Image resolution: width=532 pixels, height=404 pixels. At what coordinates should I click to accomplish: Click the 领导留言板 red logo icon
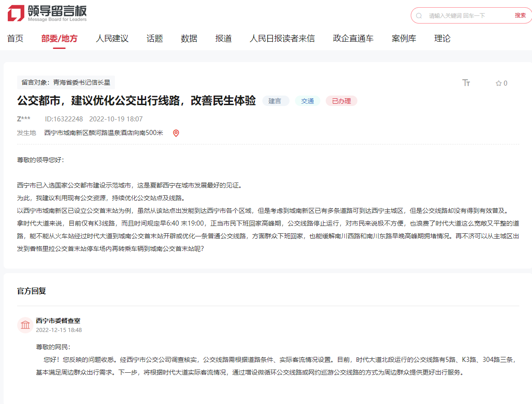click(x=16, y=13)
